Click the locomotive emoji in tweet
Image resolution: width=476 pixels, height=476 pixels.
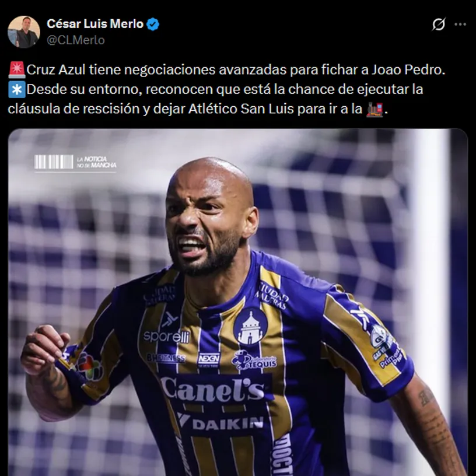click(374, 109)
